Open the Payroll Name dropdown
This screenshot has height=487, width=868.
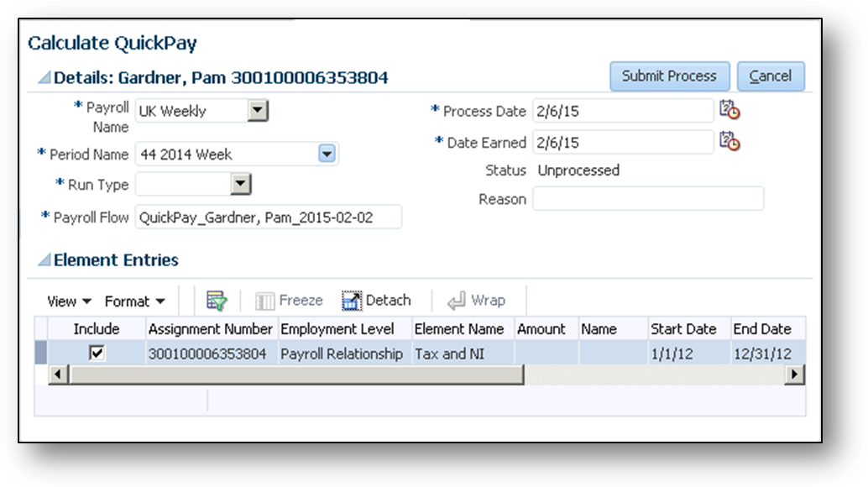258,110
